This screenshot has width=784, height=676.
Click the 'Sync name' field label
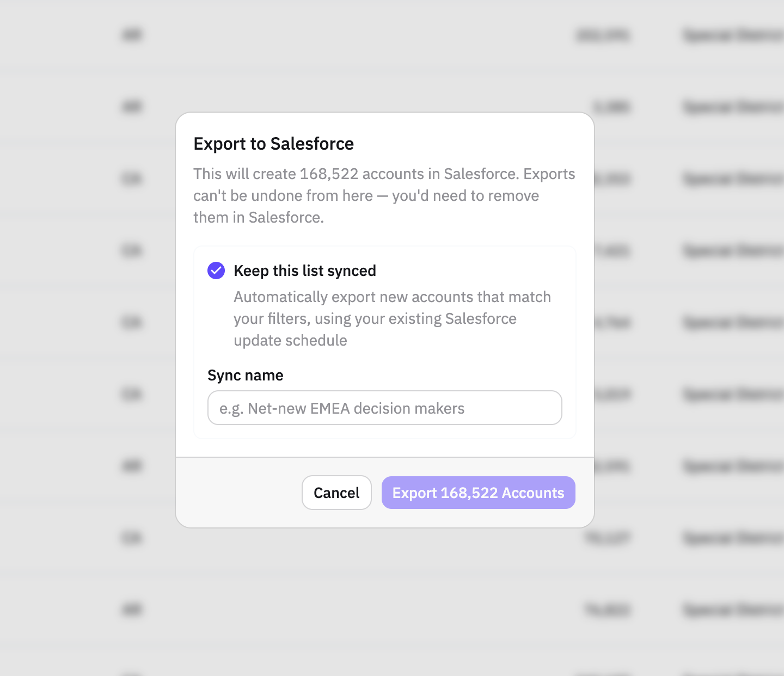tap(246, 375)
